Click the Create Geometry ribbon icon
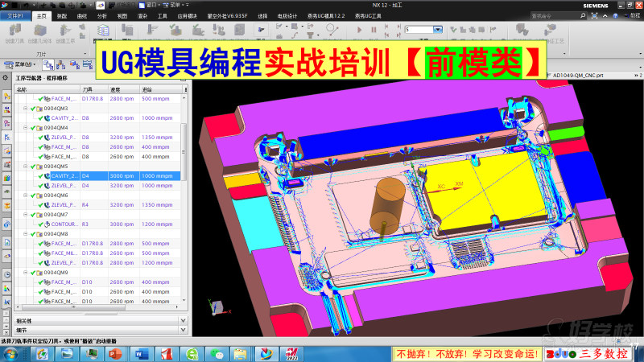Image resolution: width=644 pixels, height=362 pixels. pos(39,32)
